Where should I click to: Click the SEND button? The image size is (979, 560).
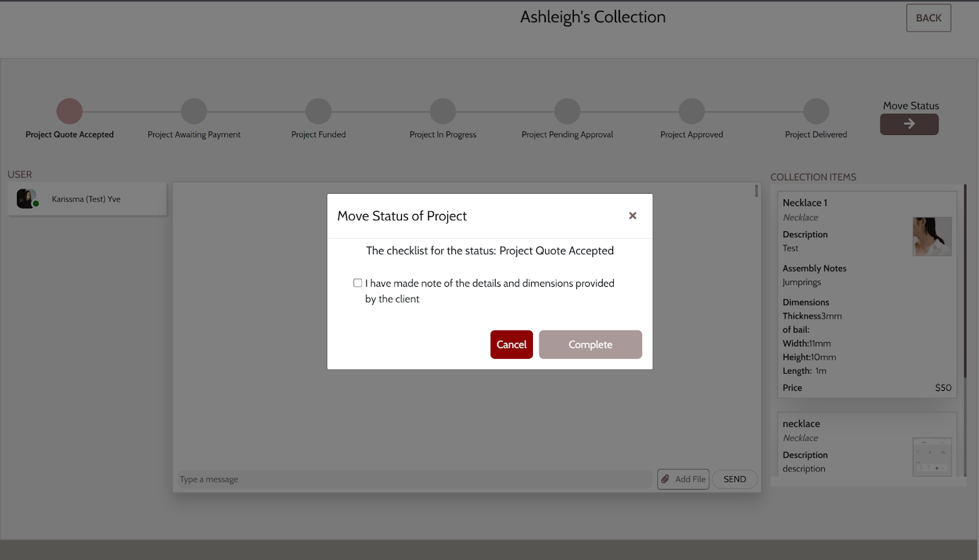coord(735,479)
